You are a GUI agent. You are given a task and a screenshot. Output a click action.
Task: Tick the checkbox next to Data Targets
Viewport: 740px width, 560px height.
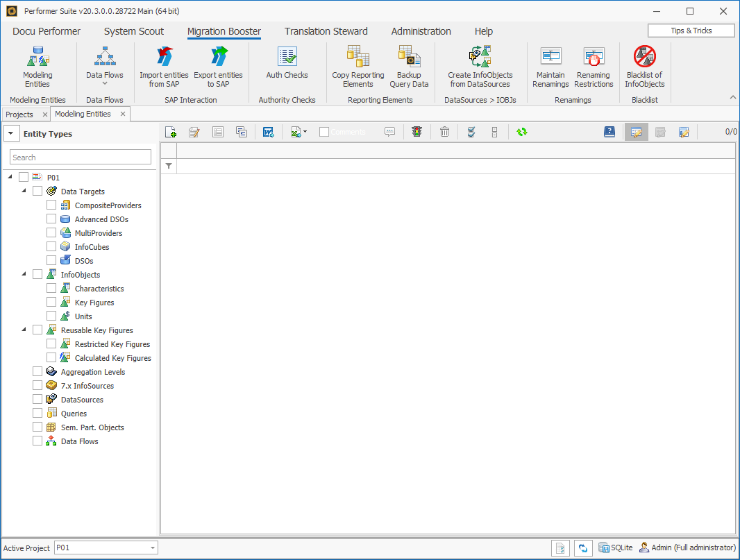(38, 191)
